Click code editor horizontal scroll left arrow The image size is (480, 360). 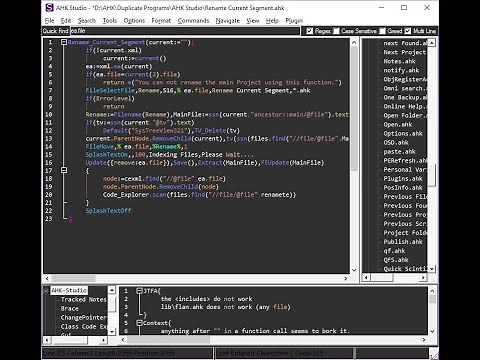coord(47,278)
